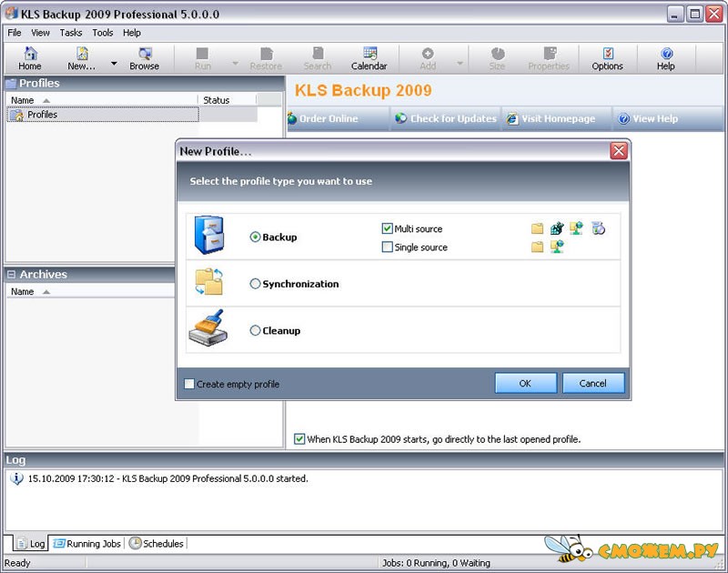
Task: Switch to the Log tab
Action: 31,543
